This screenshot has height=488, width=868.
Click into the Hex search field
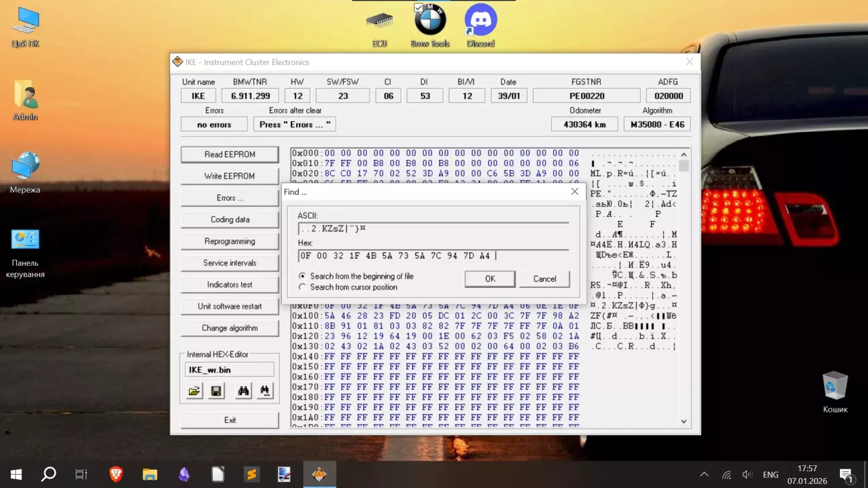[x=433, y=256]
